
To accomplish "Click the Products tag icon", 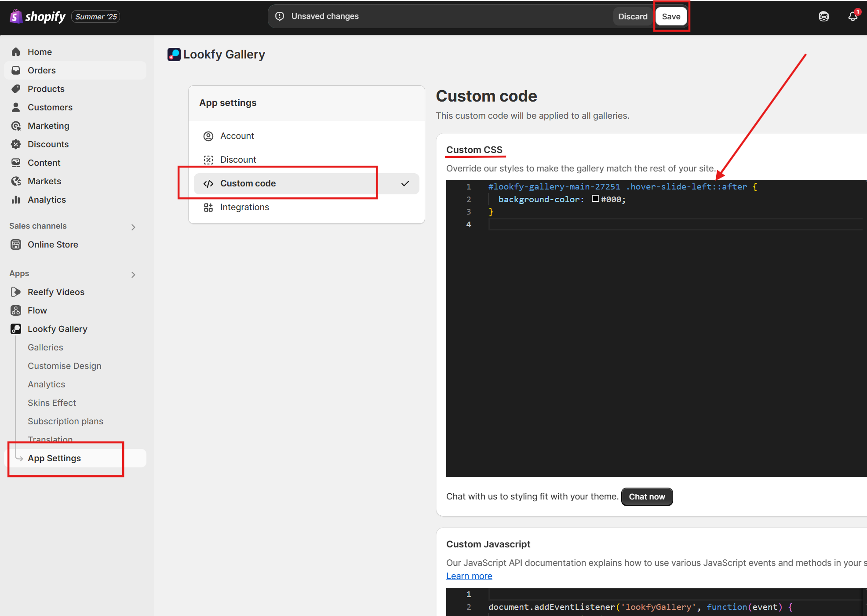I will click(16, 89).
